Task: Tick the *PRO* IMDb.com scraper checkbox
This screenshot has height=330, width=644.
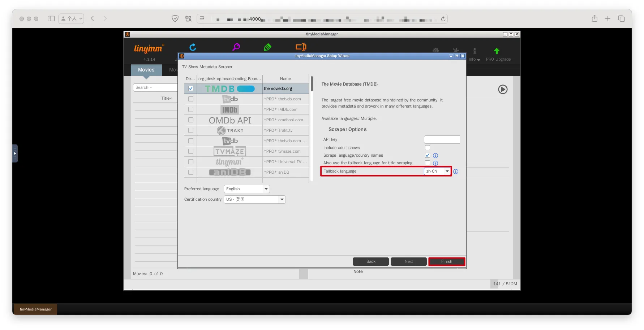Action: point(191,109)
